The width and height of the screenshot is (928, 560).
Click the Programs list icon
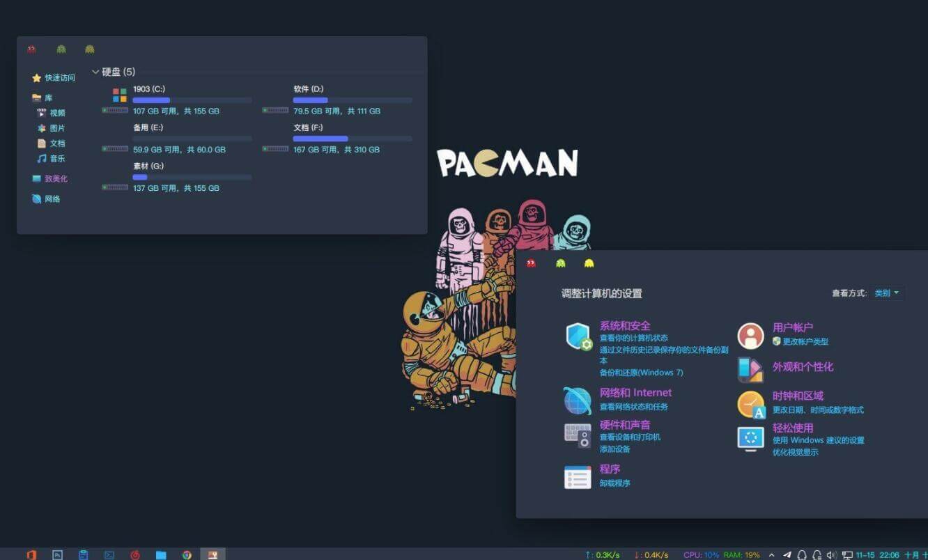577,477
